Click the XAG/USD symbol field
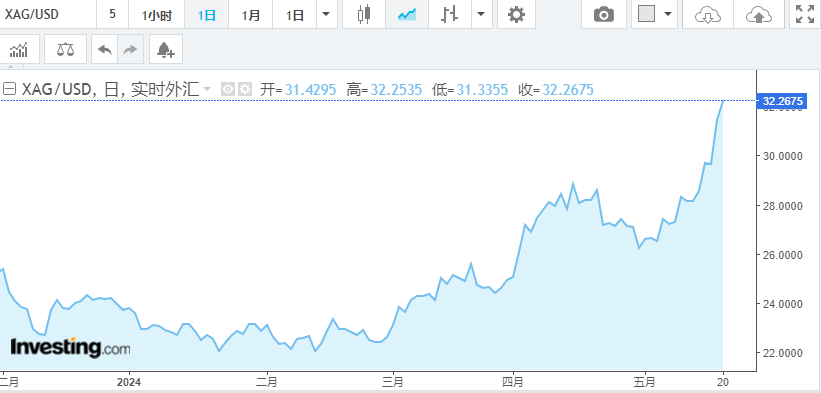The image size is (821, 393). 48,14
